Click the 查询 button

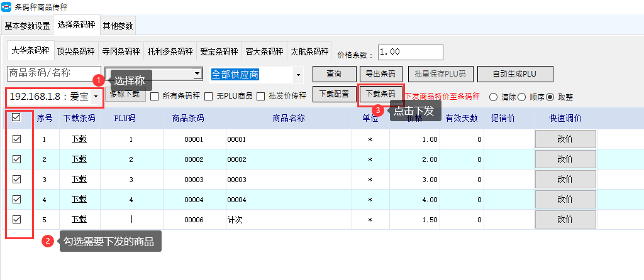tap(335, 74)
